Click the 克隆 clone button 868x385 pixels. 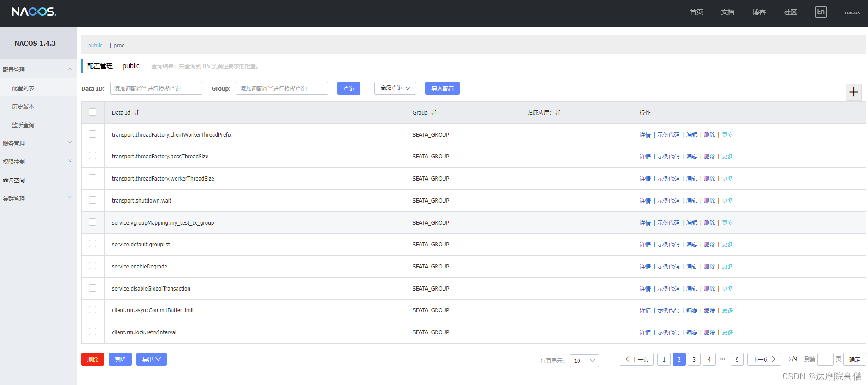pos(120,359)
